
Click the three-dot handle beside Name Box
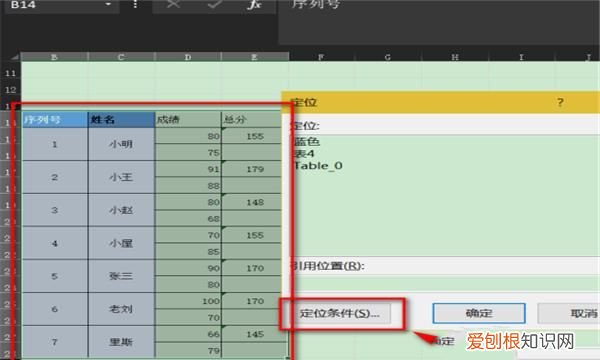pyautogui.click(x=135, y=4)
